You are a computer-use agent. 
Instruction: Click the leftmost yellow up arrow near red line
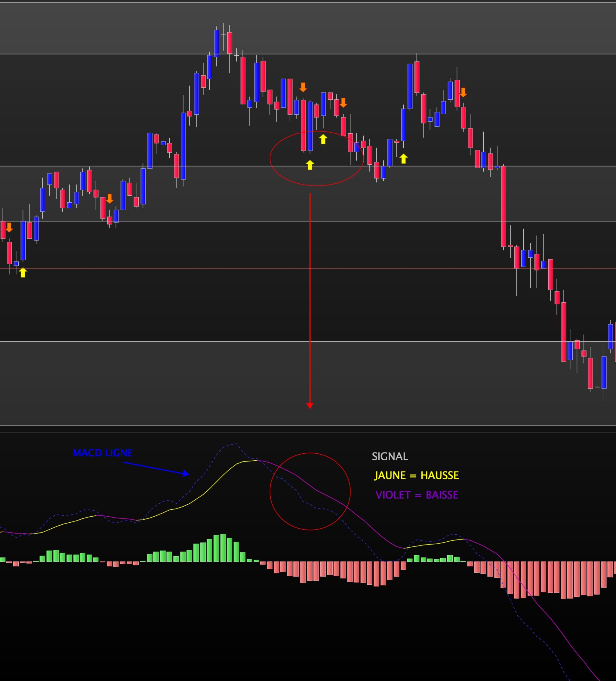(x=23, y=272)
